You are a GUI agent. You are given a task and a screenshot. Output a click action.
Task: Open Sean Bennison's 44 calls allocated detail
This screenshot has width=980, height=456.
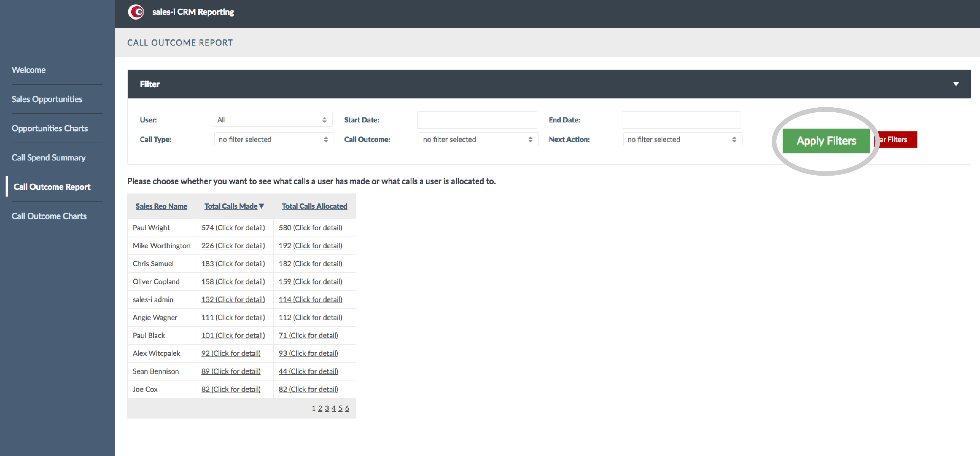(308, 371)
